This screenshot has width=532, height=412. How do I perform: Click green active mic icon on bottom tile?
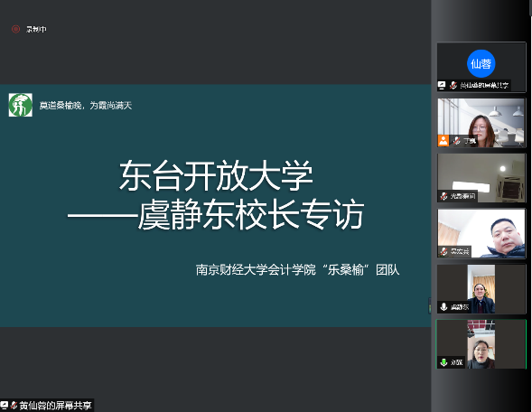(x=443, y=362)
